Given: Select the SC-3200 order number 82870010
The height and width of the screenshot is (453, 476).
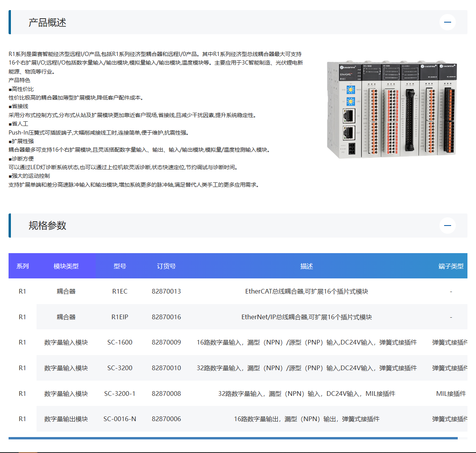Looking at the screenshot, I should click(x=166, y=367).
